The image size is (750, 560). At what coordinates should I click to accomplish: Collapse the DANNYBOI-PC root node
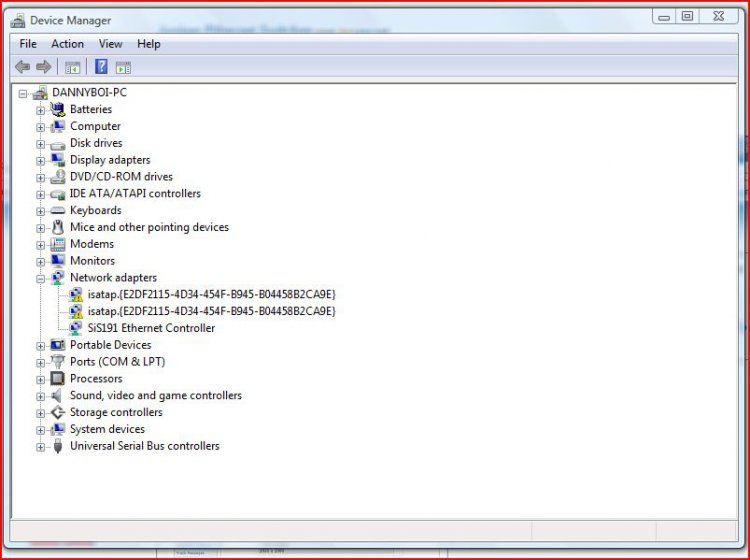tap(22, 94)
